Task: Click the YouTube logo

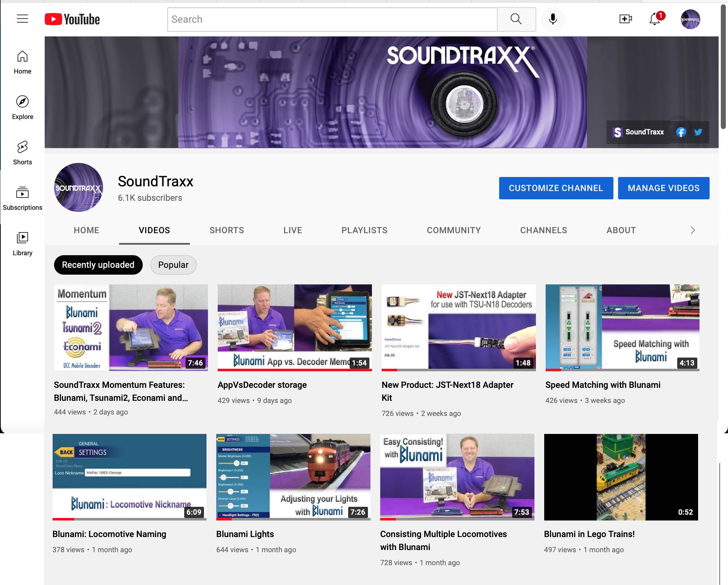Action: click(72, 19)
